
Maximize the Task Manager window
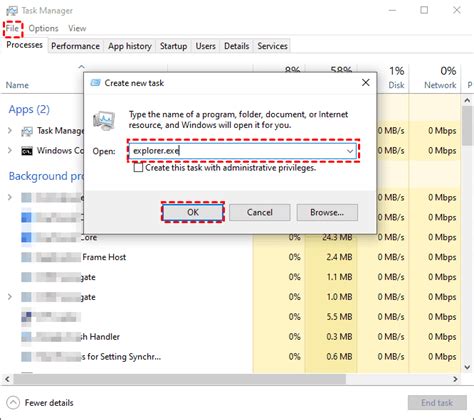tap(424, 10)
